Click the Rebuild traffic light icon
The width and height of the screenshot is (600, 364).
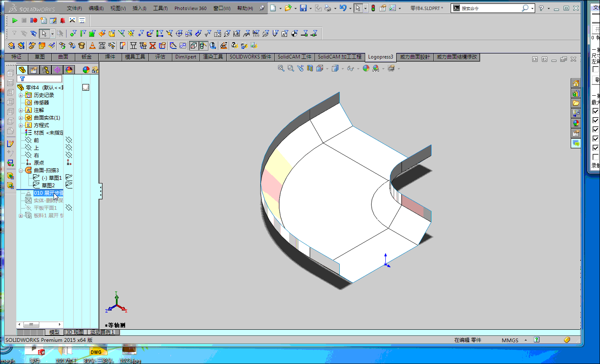[x=373, y=8]
